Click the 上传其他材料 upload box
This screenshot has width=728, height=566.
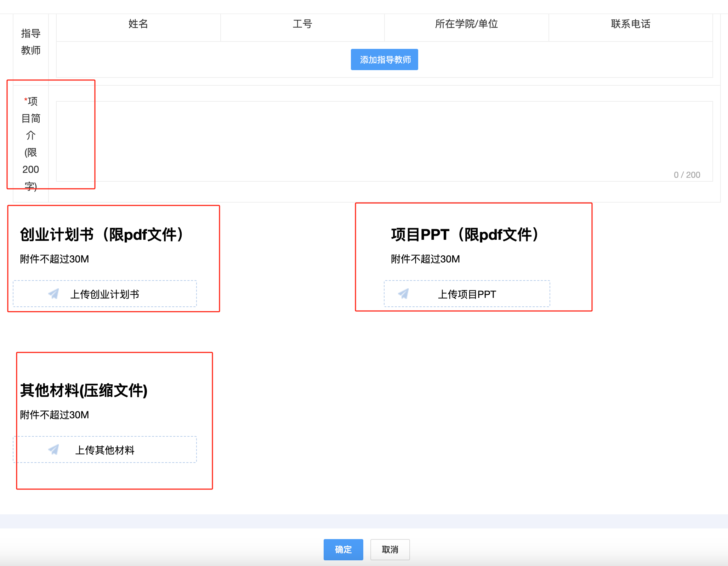[x=105, y=450]
